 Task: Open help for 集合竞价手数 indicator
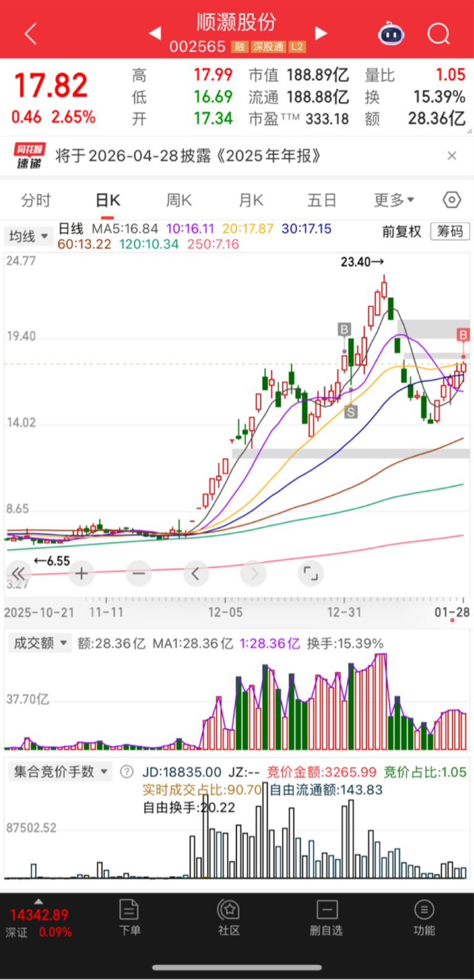[x=127, y=772]
